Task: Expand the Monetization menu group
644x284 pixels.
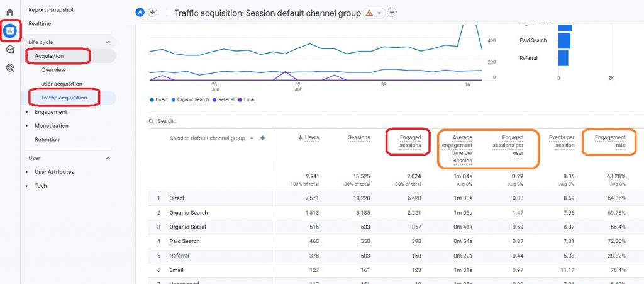Action: tap(27, 126)
